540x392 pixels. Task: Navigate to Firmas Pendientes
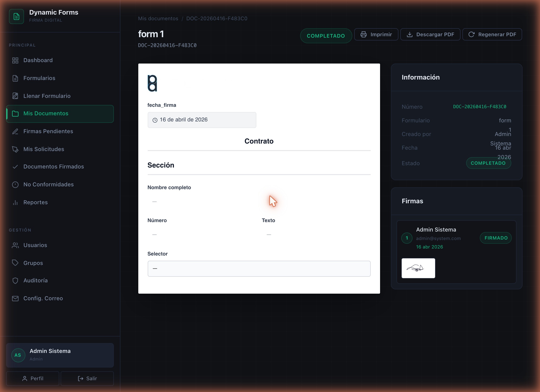coord(60,132)
